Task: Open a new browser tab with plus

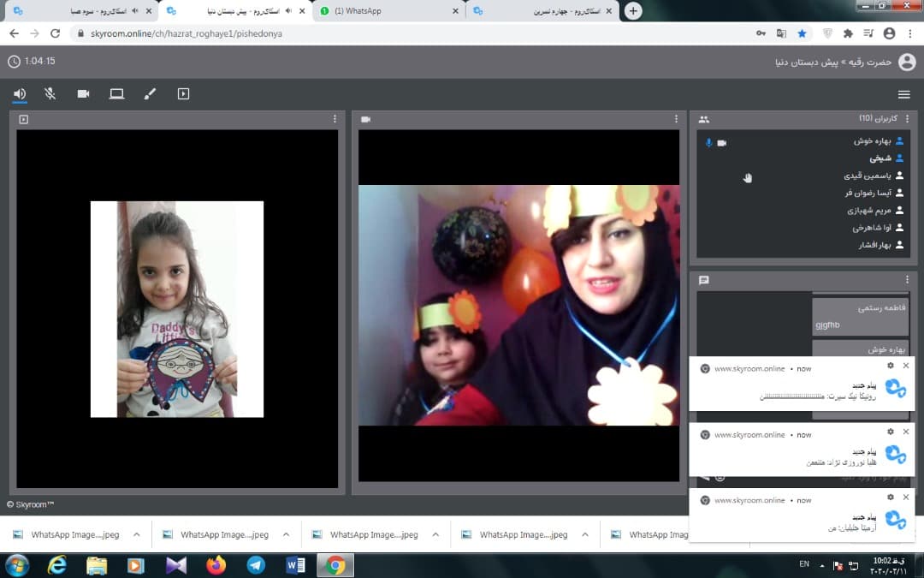Action: 633,11
